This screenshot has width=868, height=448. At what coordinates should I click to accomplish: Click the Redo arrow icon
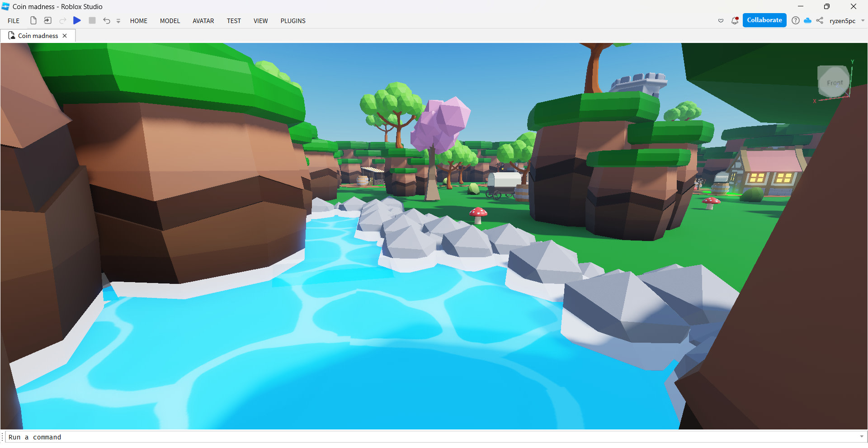pos(63,20)
